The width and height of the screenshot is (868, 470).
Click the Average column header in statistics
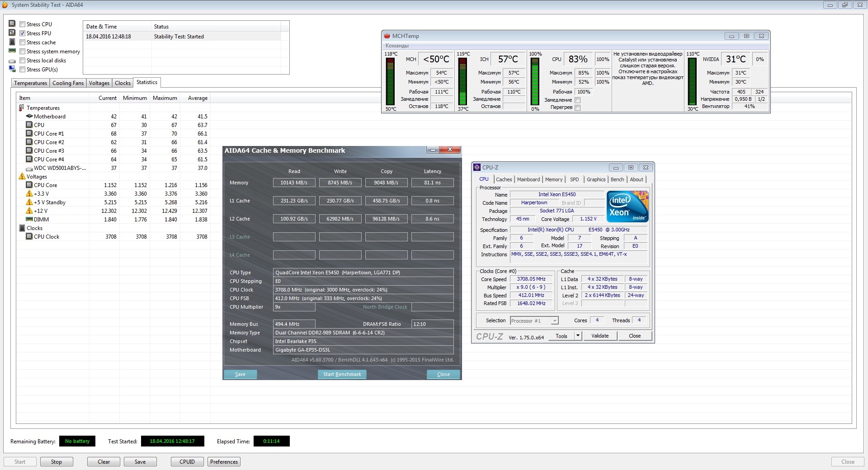[195, 98]
